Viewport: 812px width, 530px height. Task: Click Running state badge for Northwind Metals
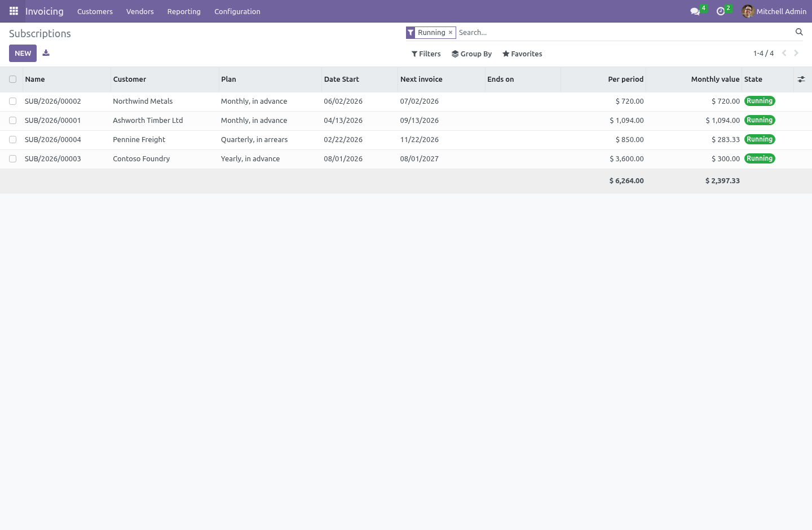point(760,101)
